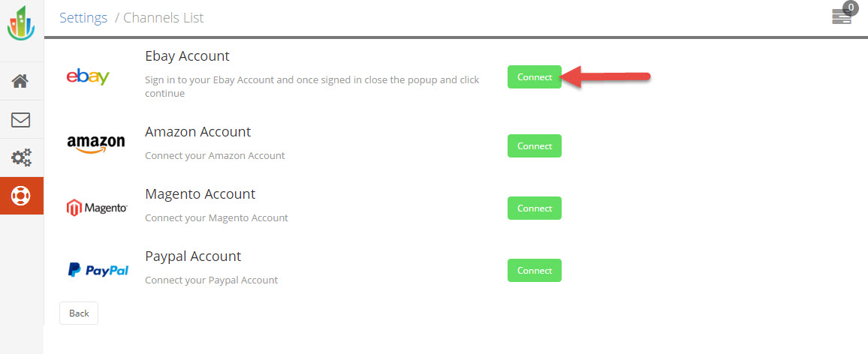Select the Support lifebuoy icon
Screen dimensions: 868x354
click(21, 196)
